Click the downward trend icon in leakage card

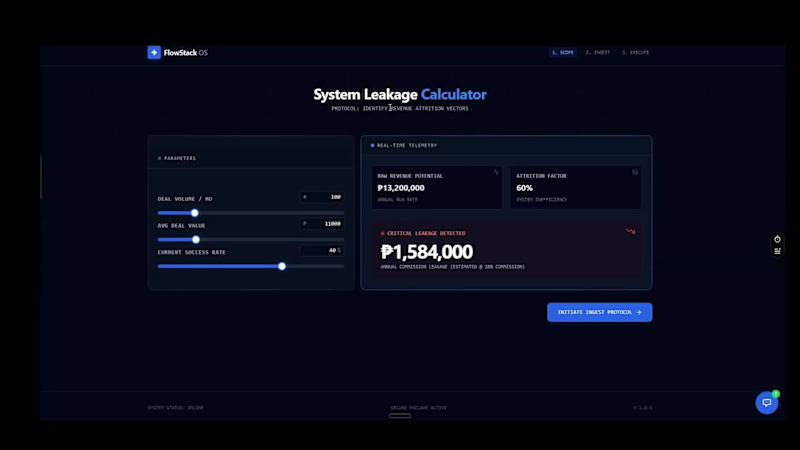point(631,232)
